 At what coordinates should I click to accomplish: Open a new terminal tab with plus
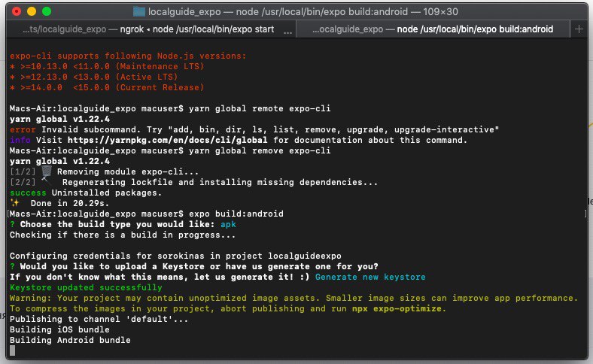click(579, 29)
